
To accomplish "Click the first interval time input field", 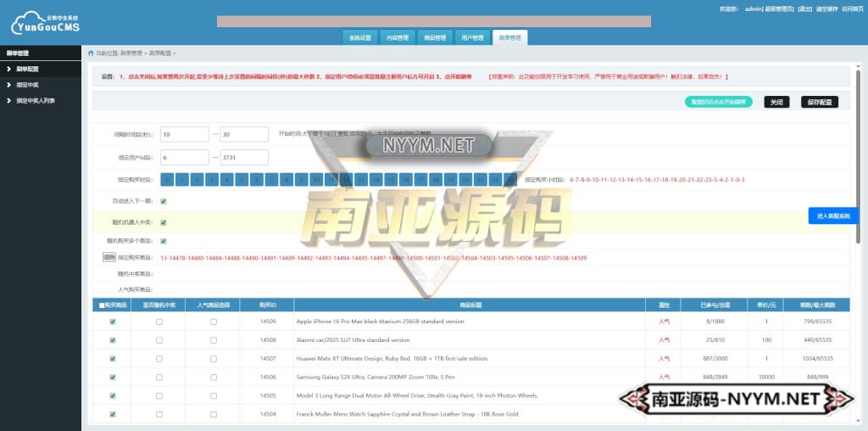I will [184, 134].
